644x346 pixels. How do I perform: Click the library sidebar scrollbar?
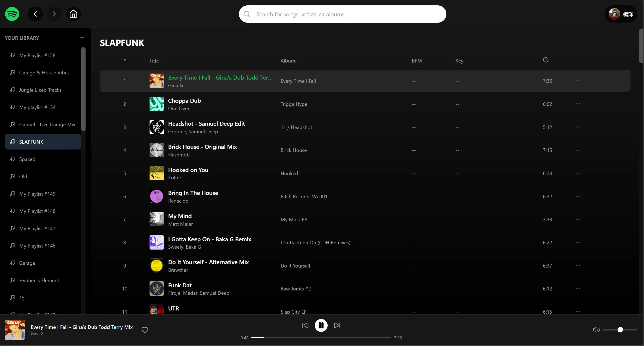click(84, 89)
